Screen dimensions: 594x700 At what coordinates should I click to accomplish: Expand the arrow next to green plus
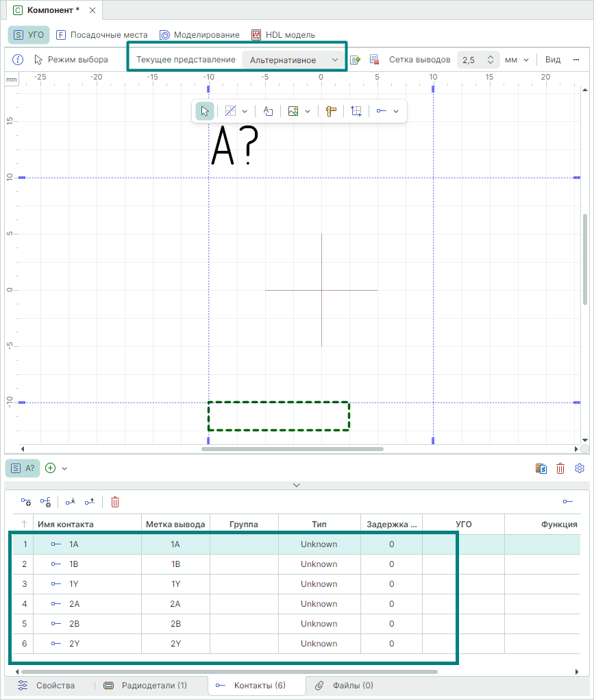(x=64, y=468)
